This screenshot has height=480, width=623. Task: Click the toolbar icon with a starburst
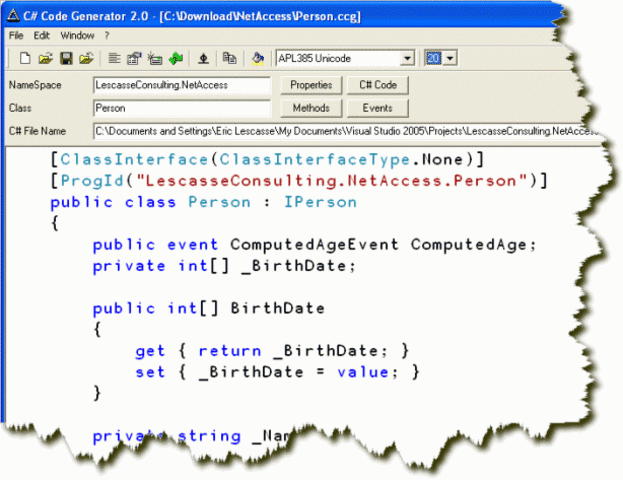[155, 58]
